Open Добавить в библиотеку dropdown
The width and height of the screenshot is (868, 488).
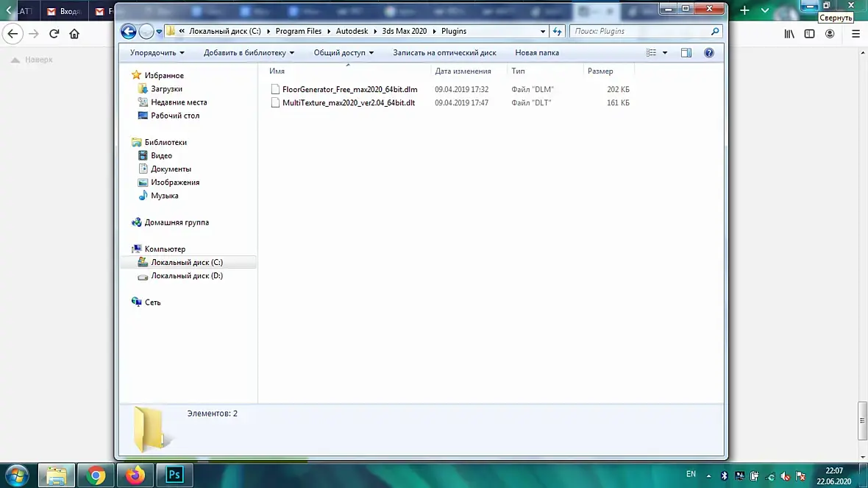(x=249, y=52)
